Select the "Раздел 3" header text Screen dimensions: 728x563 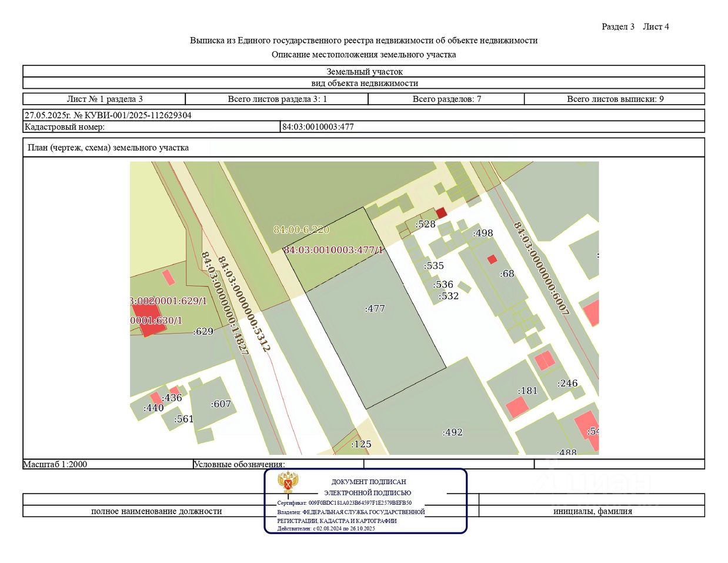click(618, 26)
